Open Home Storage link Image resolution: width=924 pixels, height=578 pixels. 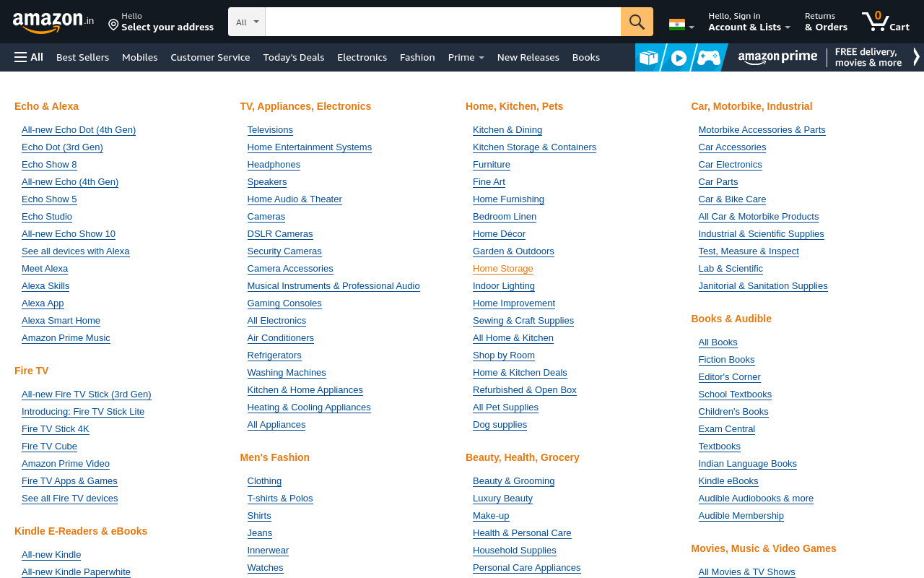point(503,269)
